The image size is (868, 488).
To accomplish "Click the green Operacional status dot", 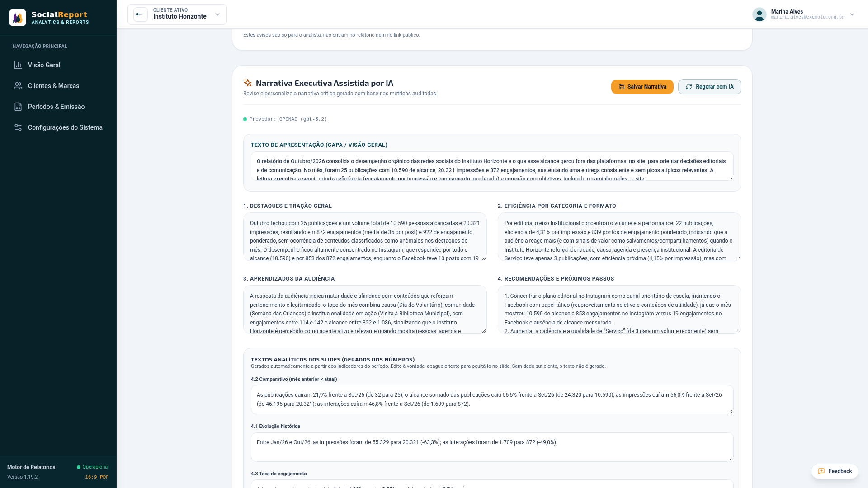I will coord(79,467).
